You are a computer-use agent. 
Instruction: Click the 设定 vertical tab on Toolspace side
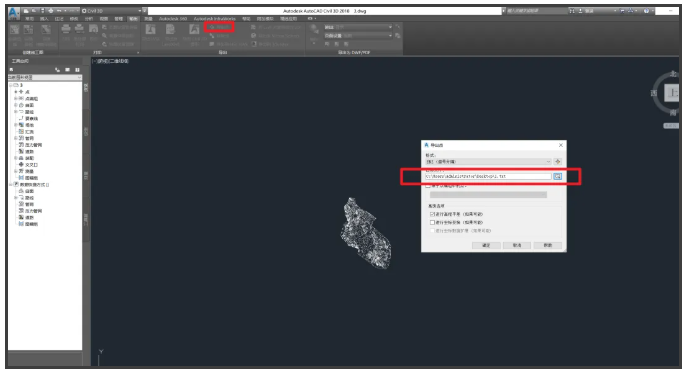[86, 131]
